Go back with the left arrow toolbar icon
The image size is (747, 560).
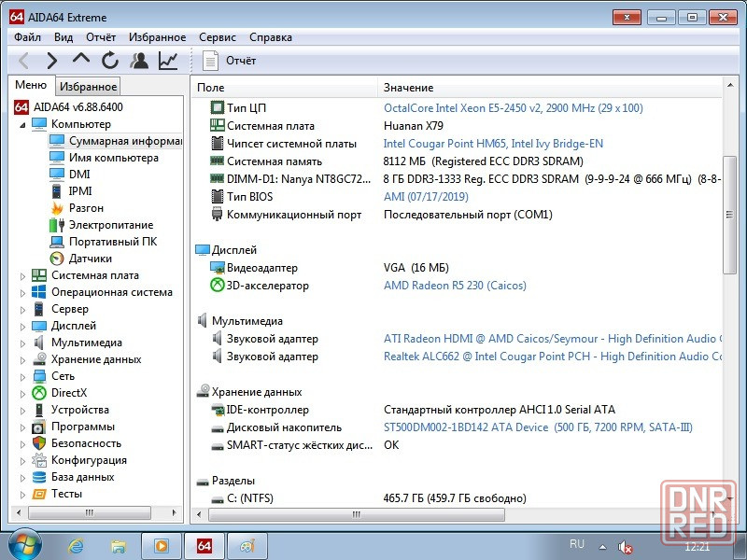[24, 61]
